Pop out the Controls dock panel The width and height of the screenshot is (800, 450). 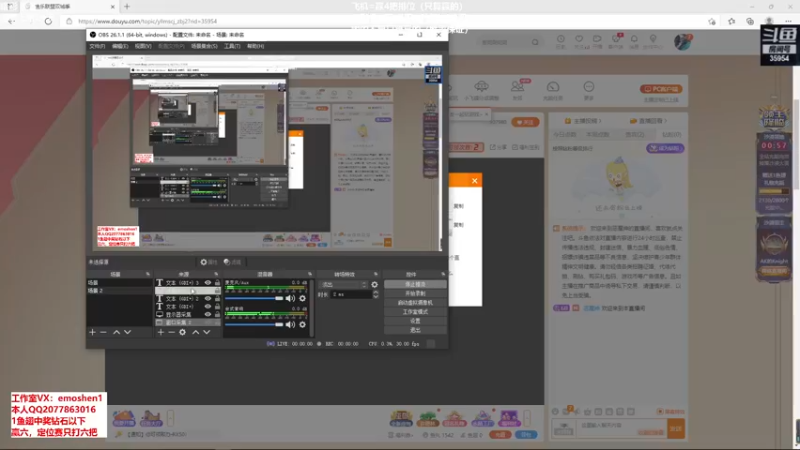pyautogui.click(x=443, y=274)
